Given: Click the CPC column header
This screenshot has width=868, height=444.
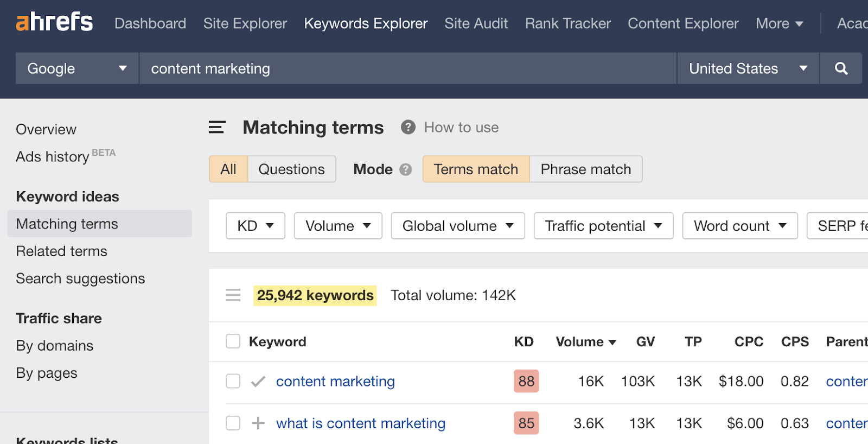Looking at the screenshot, I should (x=749, y=342).
